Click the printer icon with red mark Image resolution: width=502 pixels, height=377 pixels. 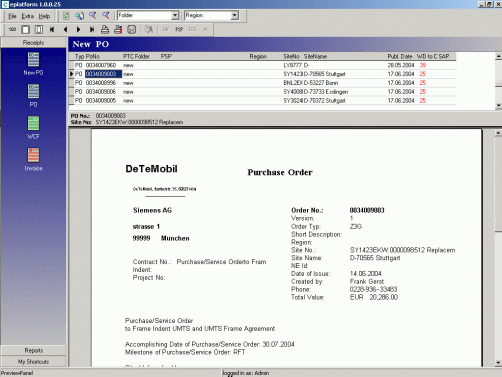tap(118, 30)
